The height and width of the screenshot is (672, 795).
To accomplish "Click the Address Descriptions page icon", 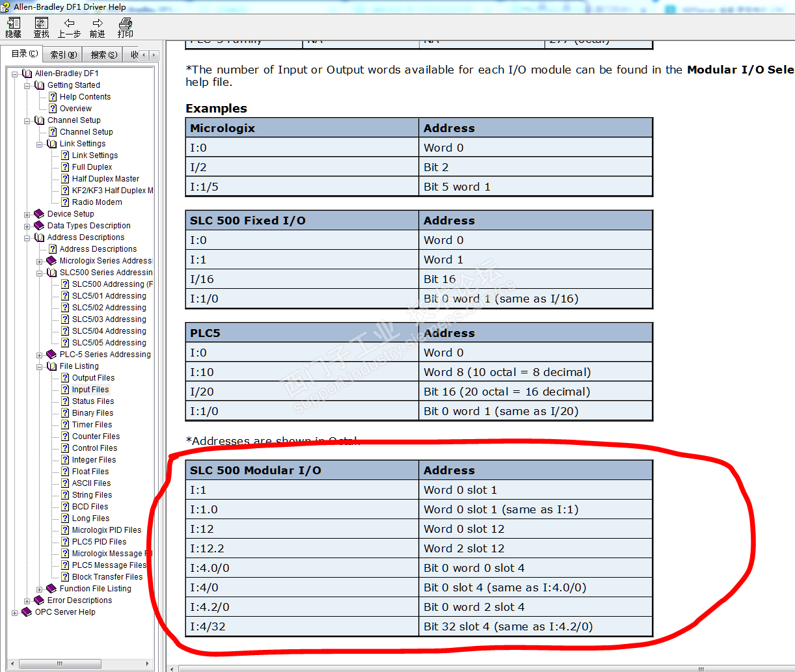I will click(53, 249).
